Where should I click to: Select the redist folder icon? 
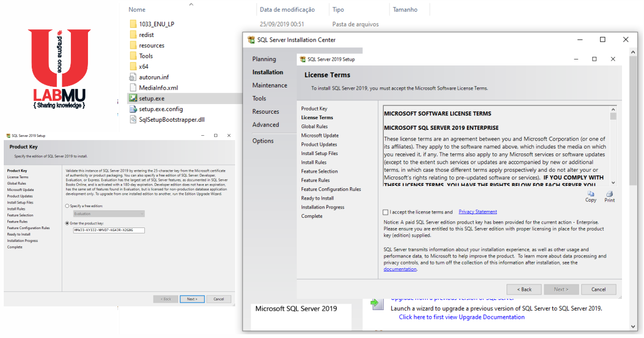pyautogui.click(x=134, y=35)
